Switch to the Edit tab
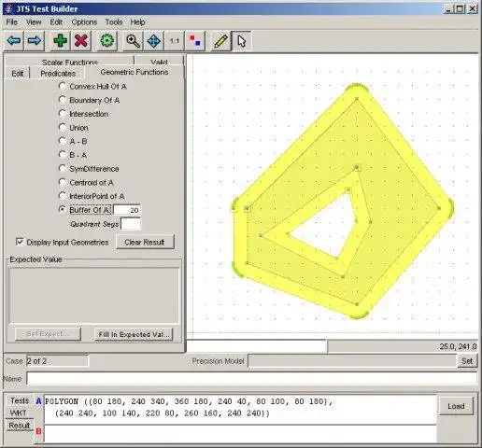Screen dimensions: 482x448 [x=18, y=74]
